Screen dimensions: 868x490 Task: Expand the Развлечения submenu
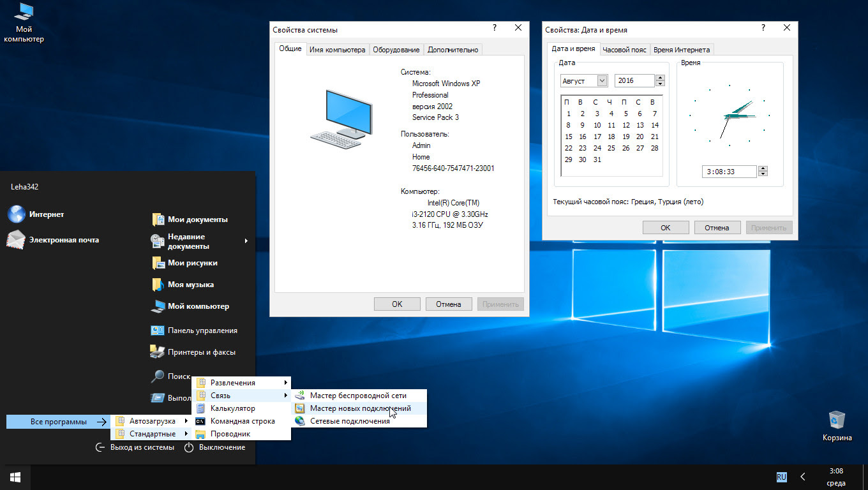tap(241, 383)
